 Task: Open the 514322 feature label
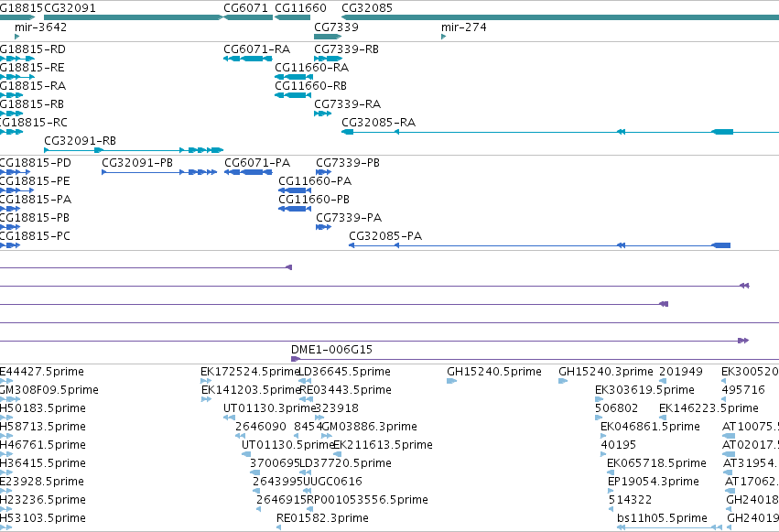pyautogui.click(x=631, y=500)
